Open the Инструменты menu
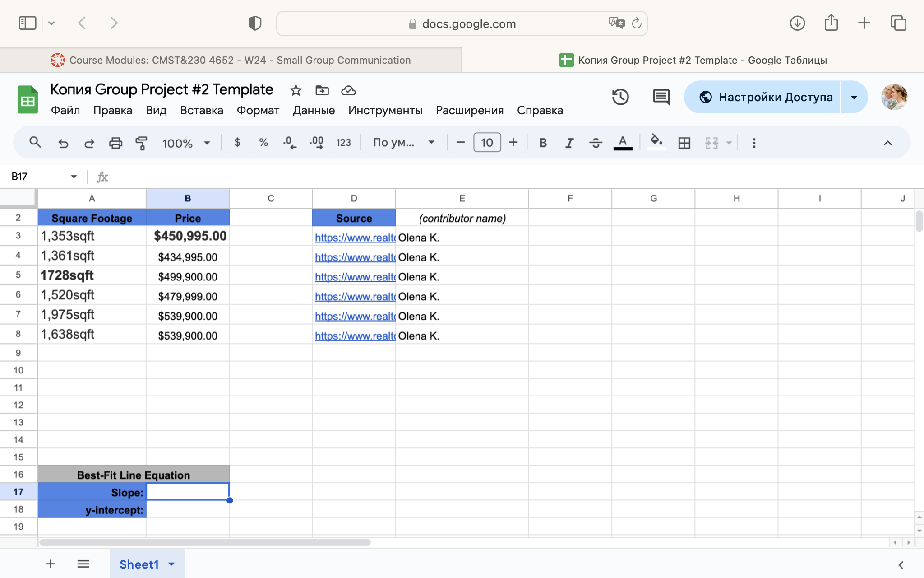This screenshot has height=578, width=924. (x=385, y=110)
